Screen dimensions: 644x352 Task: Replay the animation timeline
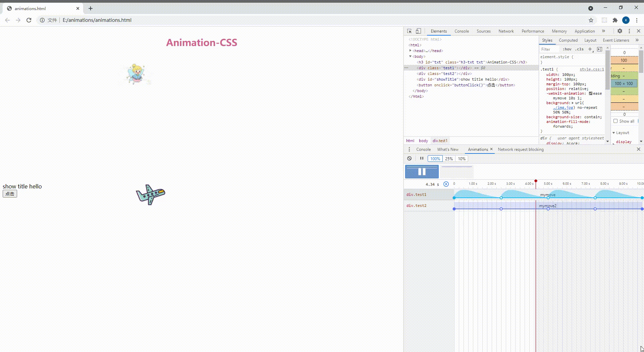(x=446, y=184)
